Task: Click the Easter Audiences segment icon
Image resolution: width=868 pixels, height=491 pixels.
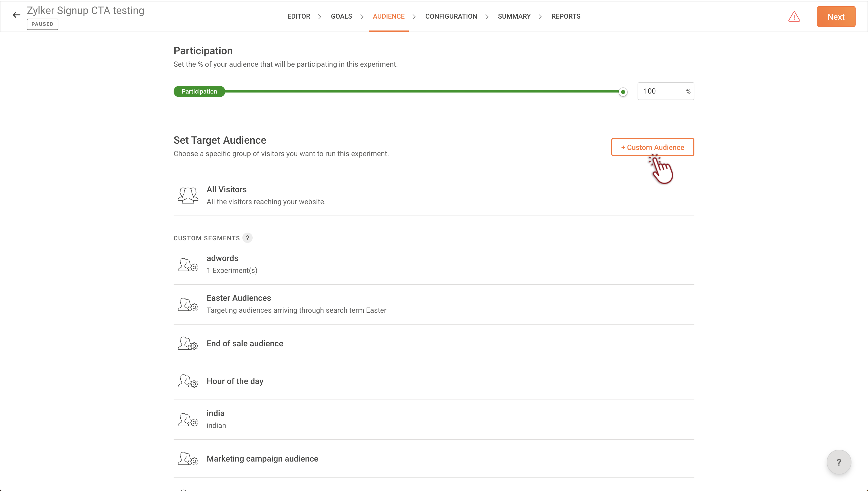Action: [x=188, y=304]
